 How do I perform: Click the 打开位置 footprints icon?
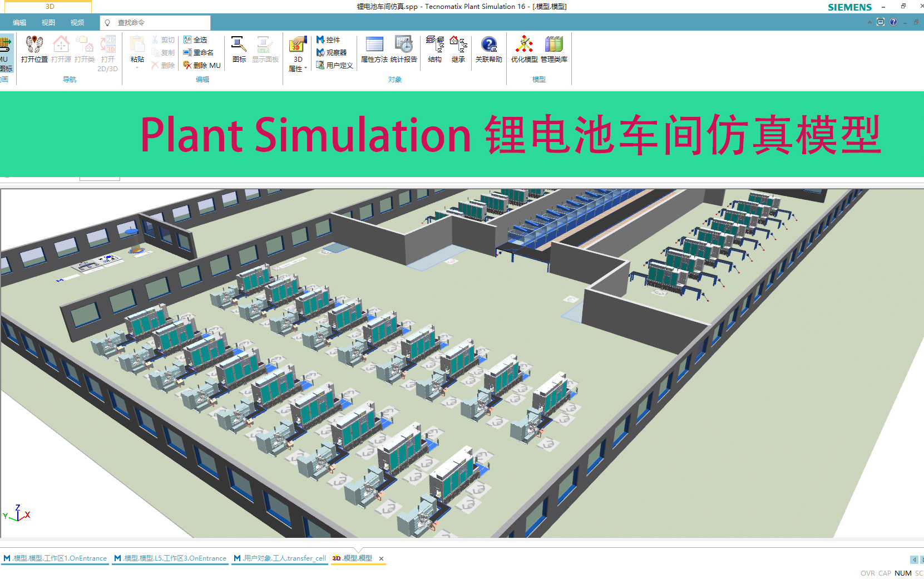tap(34, 44)
